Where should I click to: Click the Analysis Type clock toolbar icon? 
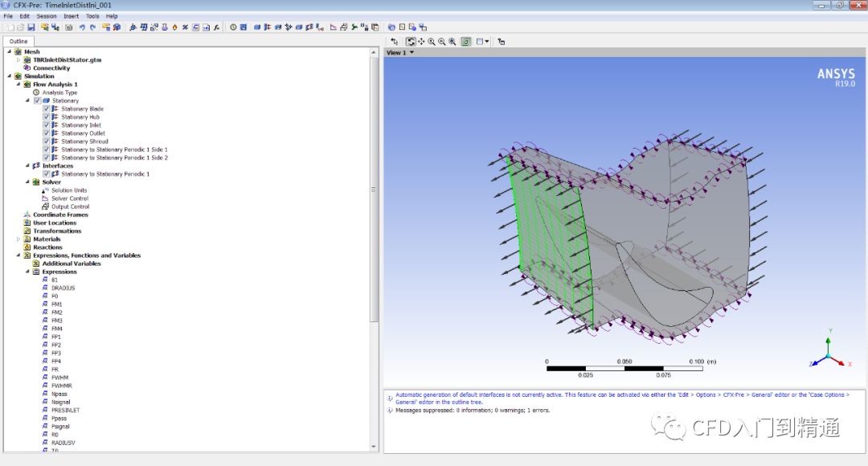tap(233, 27)
